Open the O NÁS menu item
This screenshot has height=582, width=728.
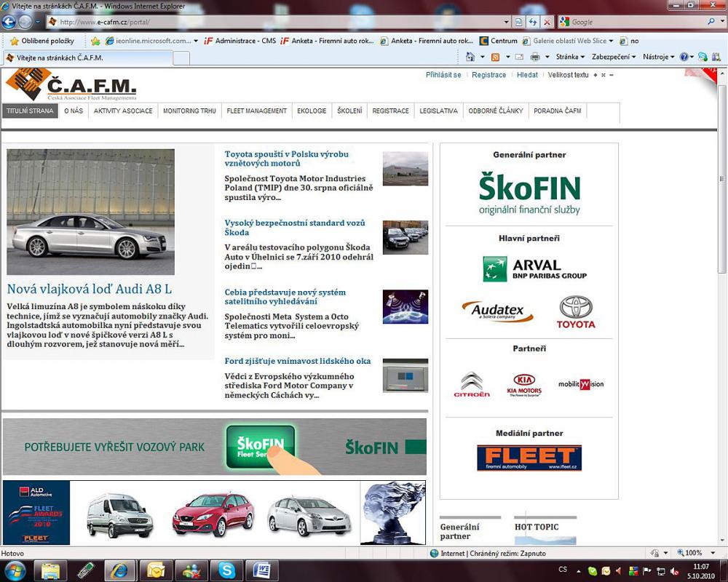tap(74, 111)
